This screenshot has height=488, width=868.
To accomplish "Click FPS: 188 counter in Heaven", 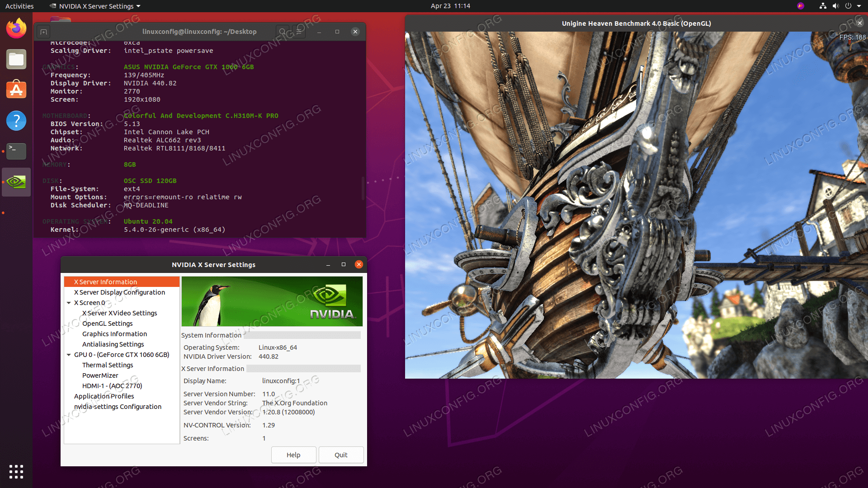I will (852, 38).
